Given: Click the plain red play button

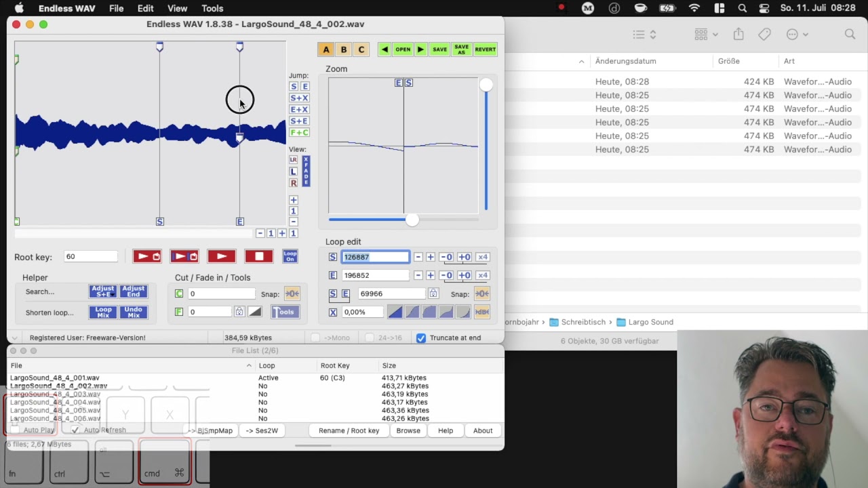Looking at the screenshot, I should [x=222, y=256].
